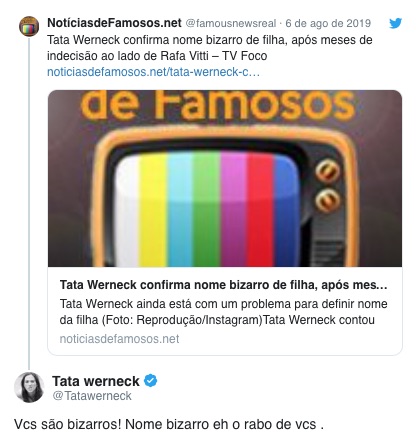Open Tata Werneck's profile photo
The width and height of the screenshot is (416, 439).
point(29,387)
